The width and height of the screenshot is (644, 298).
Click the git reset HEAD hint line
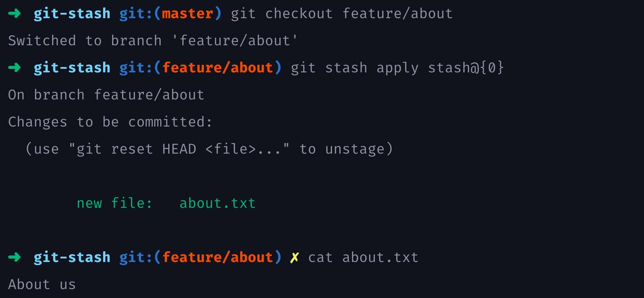[209, 149]
